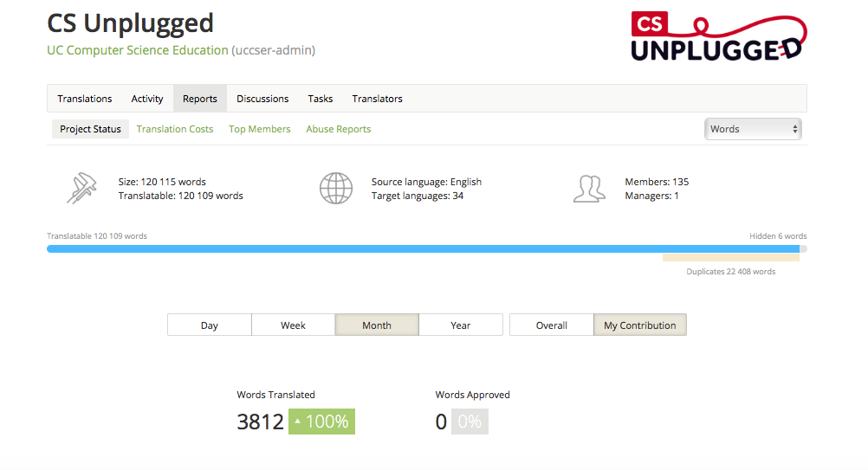Image resolution: width=868 pixels, height=470 pixels.
Task: Select the Reports tab
Action: [200, 99]
